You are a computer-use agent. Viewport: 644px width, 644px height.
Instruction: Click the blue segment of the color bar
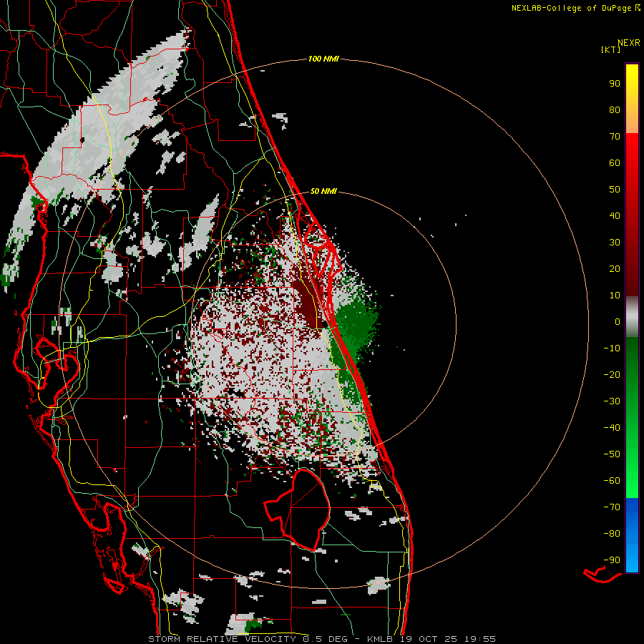[632, 535]
